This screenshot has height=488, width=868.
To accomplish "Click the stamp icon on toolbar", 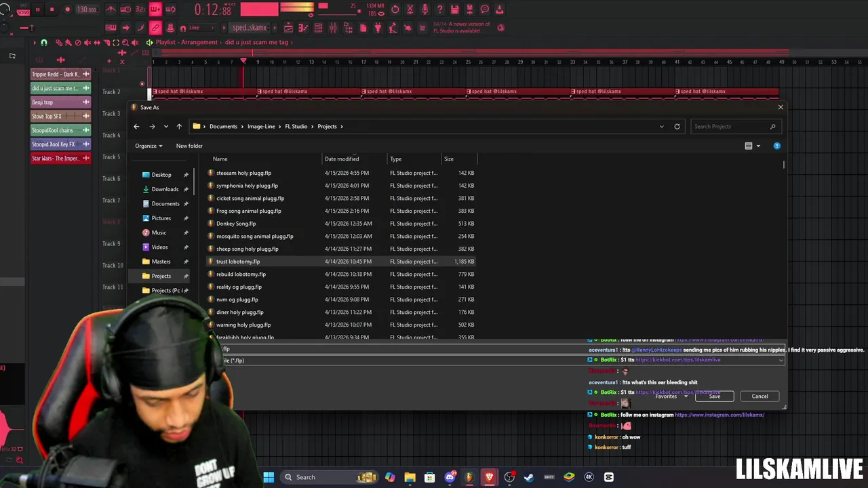I will (171, 28).
